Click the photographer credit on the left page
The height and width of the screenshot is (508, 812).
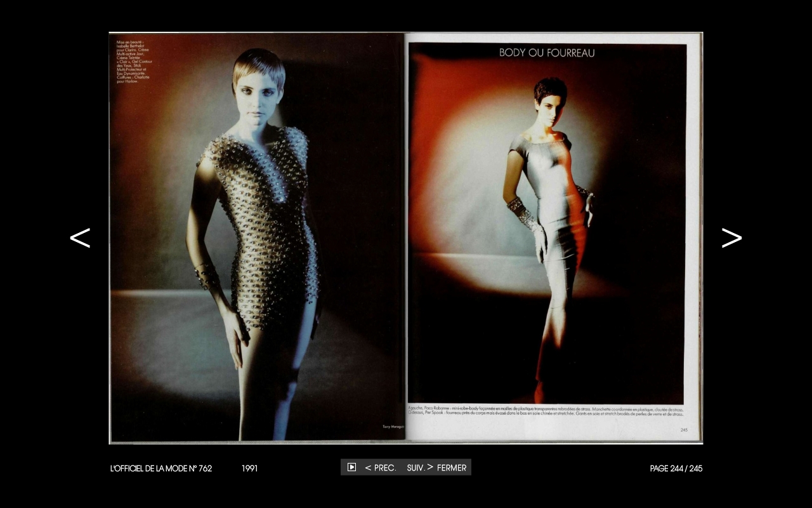[393, 426]
